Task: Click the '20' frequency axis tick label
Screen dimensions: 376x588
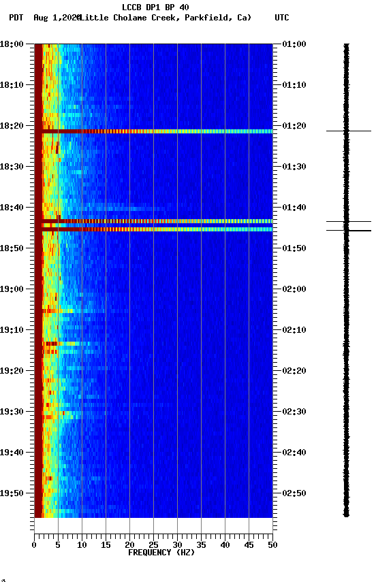Action: pyautogui.click(x=129, y=545)
